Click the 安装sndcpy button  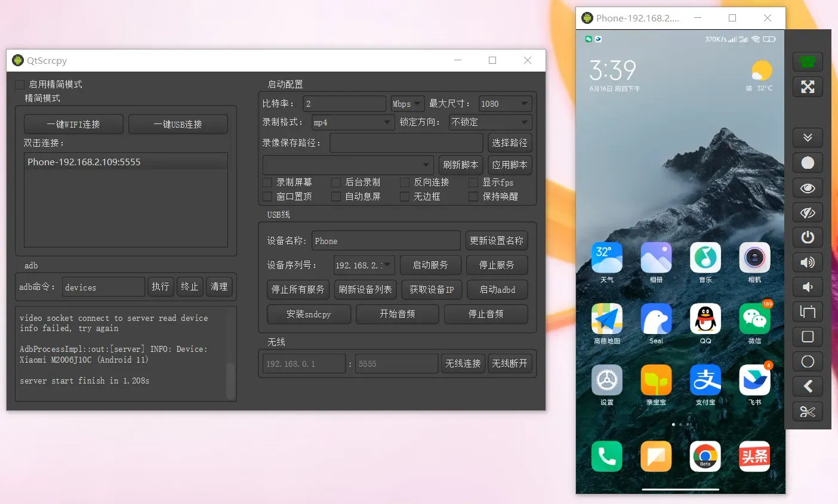tap(309, 314)
